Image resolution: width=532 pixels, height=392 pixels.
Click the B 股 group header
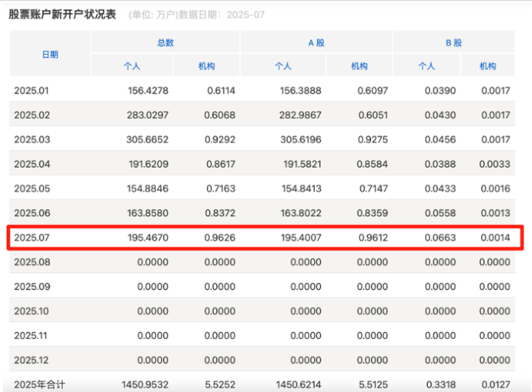click(x=454, y=43)
